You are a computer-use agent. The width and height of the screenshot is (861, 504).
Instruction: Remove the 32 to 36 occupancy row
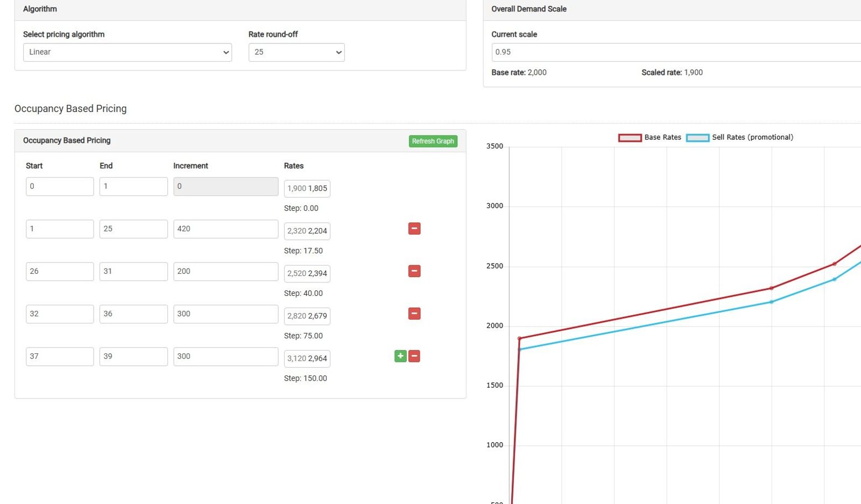point(414,314)
